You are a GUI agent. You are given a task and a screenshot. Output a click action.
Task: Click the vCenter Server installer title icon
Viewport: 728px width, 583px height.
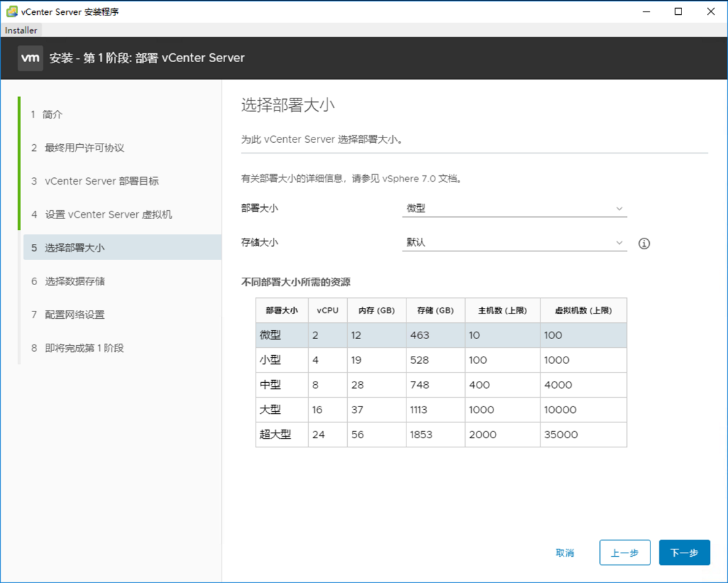[11, 11]
